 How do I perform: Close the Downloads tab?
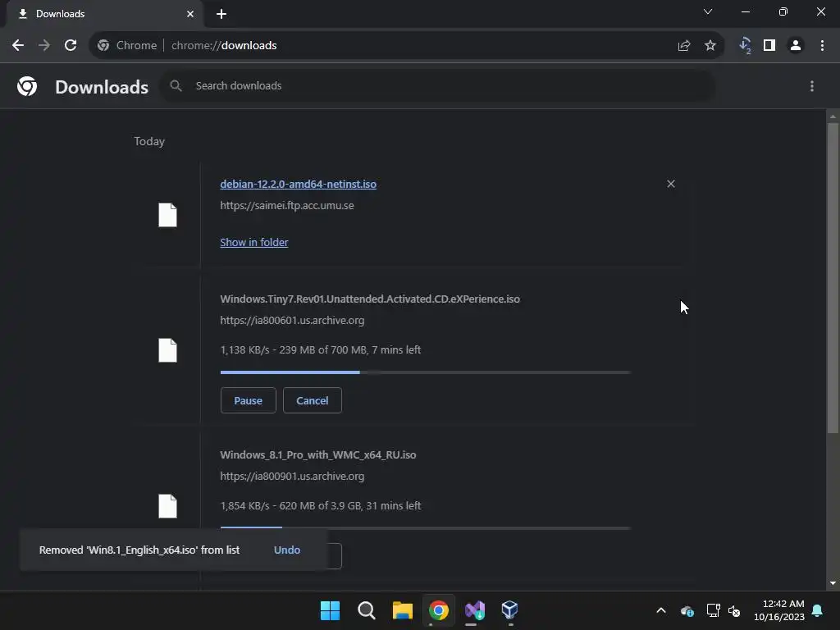(x=190, y=14)
